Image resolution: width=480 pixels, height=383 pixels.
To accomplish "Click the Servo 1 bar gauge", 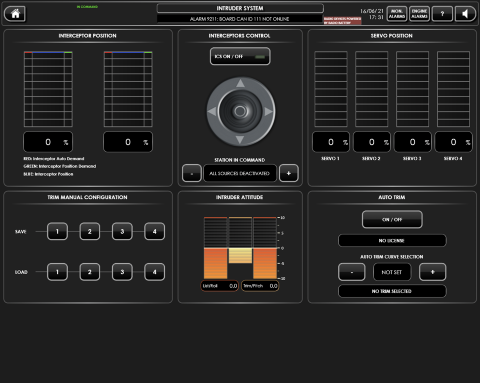I will coord(331,89).
